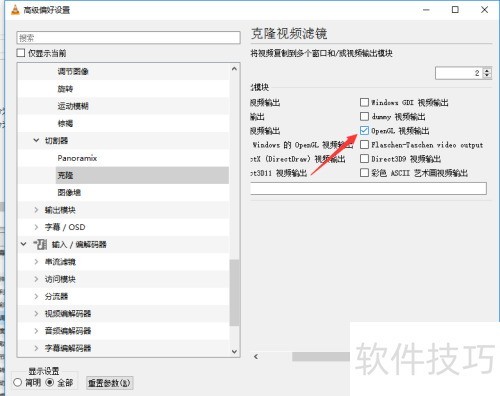The image size is (500, 396).
Task: Select 旋转 in the preferences tree
Action: tap(65, 89)
